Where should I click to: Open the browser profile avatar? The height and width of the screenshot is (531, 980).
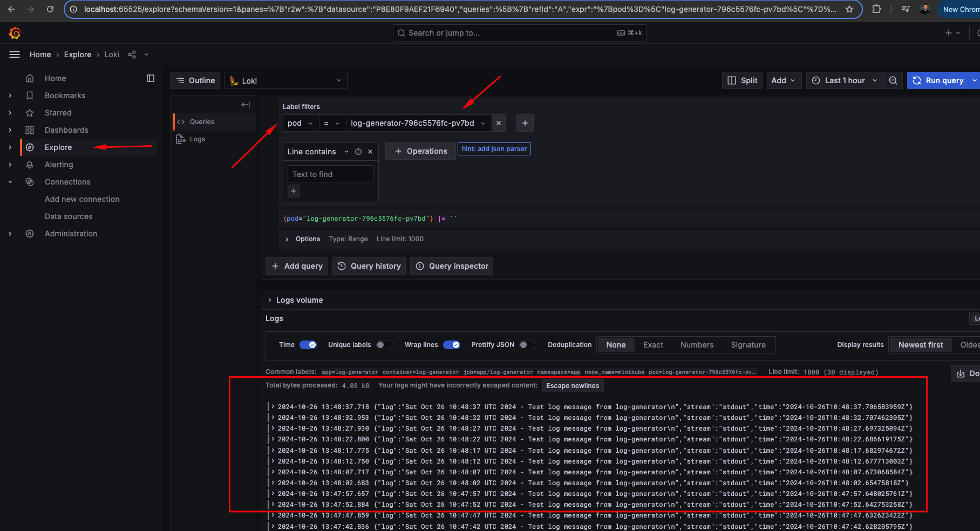pos(925,9)
